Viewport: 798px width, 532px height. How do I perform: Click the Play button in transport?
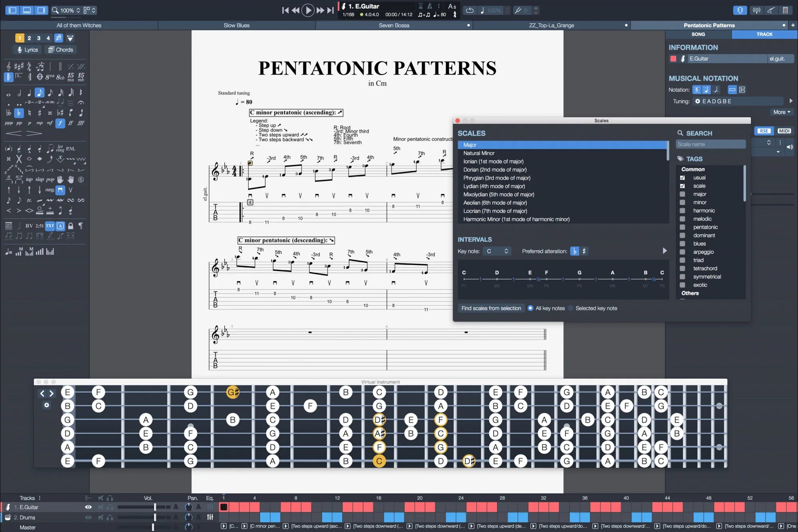(x=308, y=10)
